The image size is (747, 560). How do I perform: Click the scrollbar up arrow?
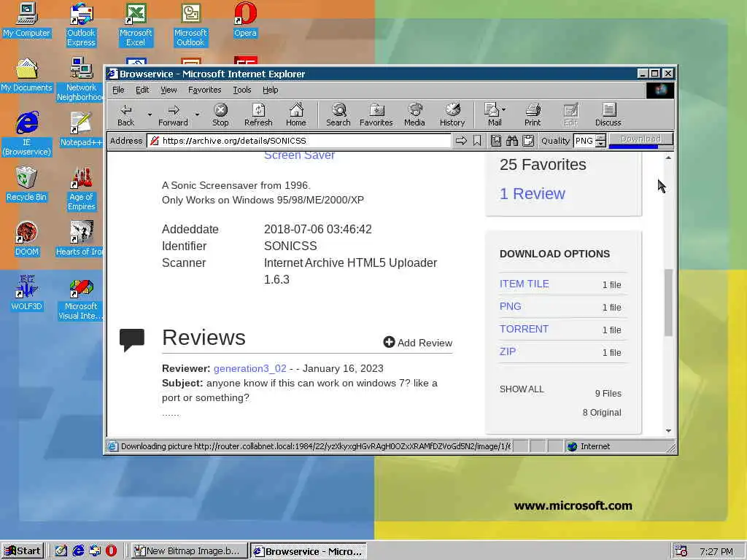tap(668, 157)
